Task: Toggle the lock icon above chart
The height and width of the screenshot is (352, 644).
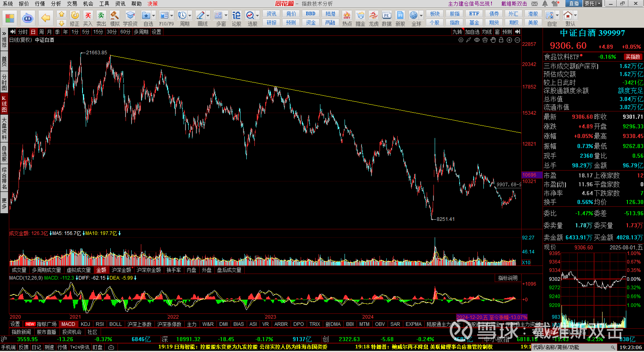Action: pyautogui.click(x=501, y=40)
